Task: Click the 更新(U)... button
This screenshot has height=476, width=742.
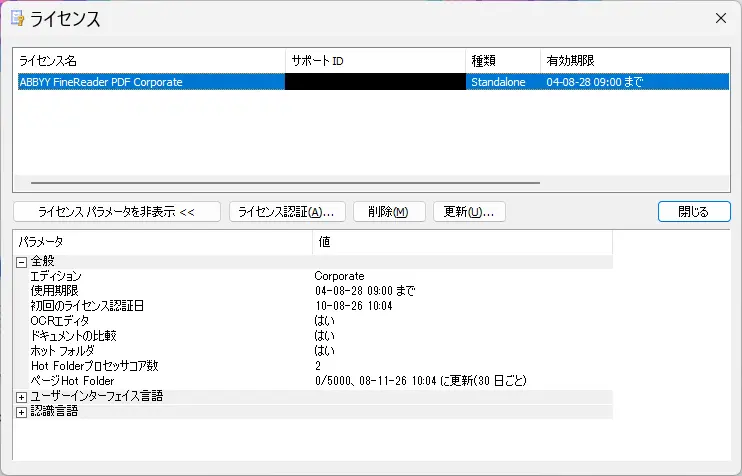Action: click(469, 212)
